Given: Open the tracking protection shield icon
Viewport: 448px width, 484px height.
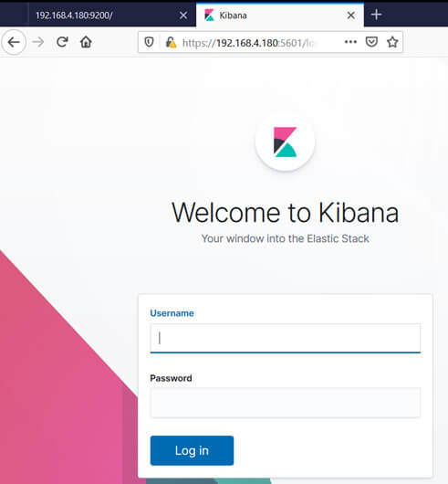Looking at the screenshot, I should click(150, 42).
